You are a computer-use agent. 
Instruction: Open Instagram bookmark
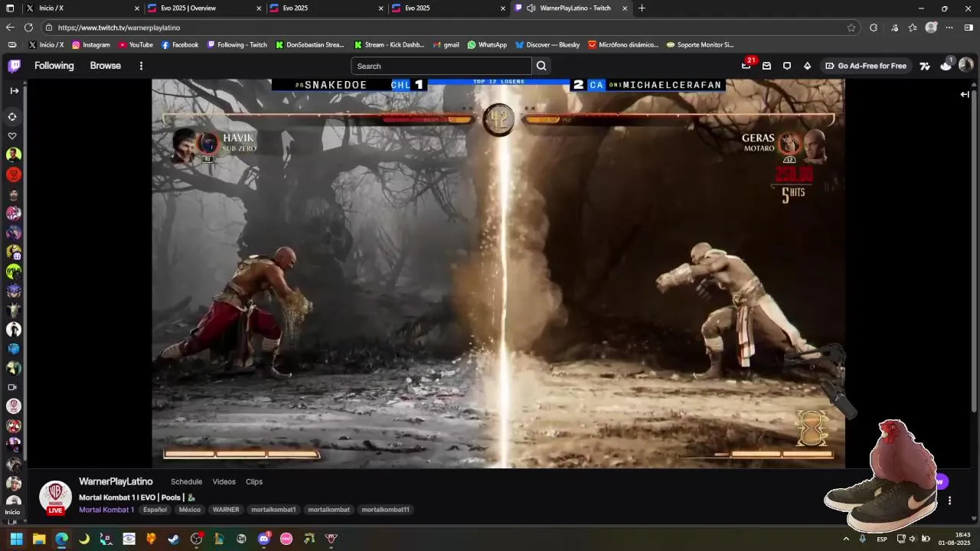click(x=91, y=45)
